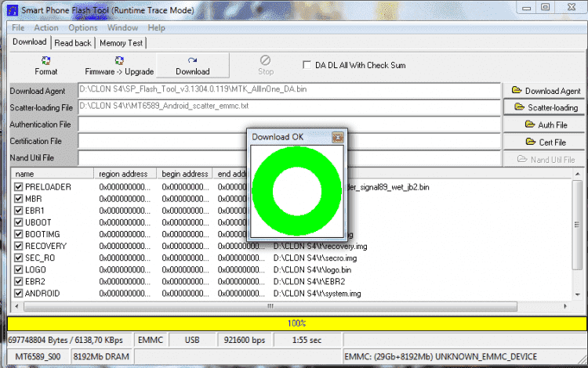Uncheck the ANDROID partition

(x=18, y=293)
